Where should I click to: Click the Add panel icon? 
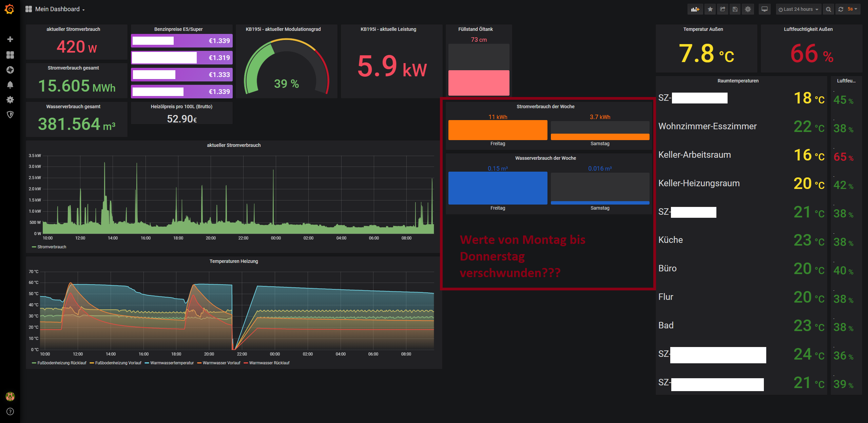point(695,9)
